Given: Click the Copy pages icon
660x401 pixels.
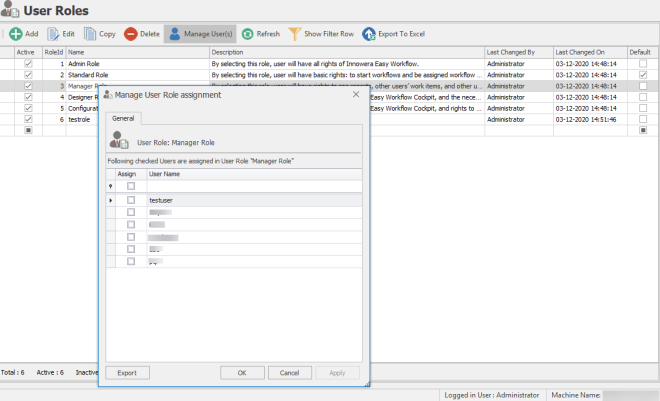Looking at the screenshot, I should coord(90,34).
